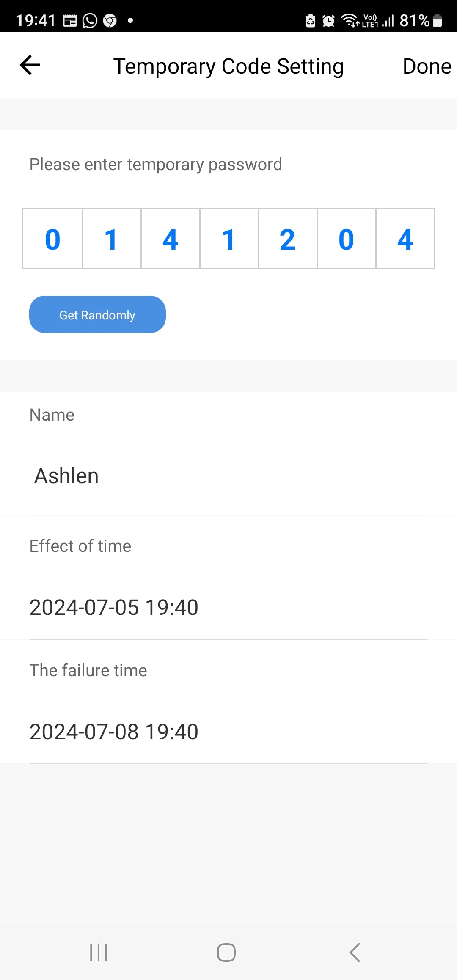This screenshot has height=980, width=457.
Task: Tap Chrome notification icon in status bar
Action: tap(110, 20)
